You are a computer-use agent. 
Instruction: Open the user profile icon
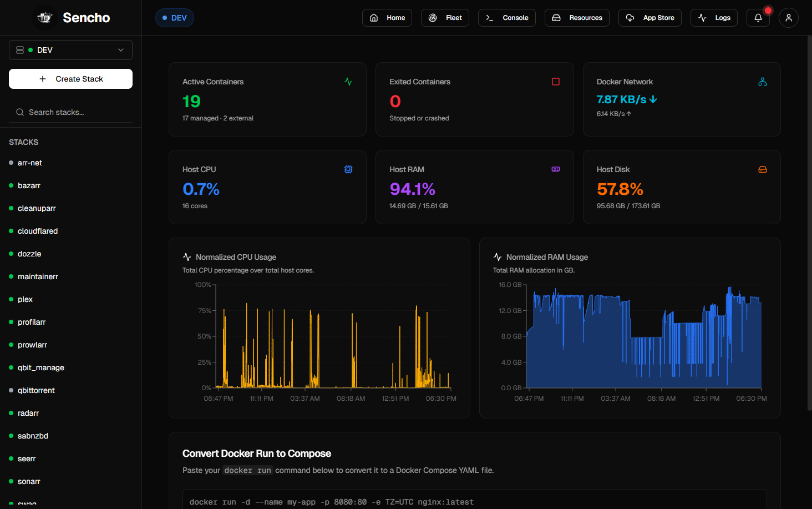[789, 18]
